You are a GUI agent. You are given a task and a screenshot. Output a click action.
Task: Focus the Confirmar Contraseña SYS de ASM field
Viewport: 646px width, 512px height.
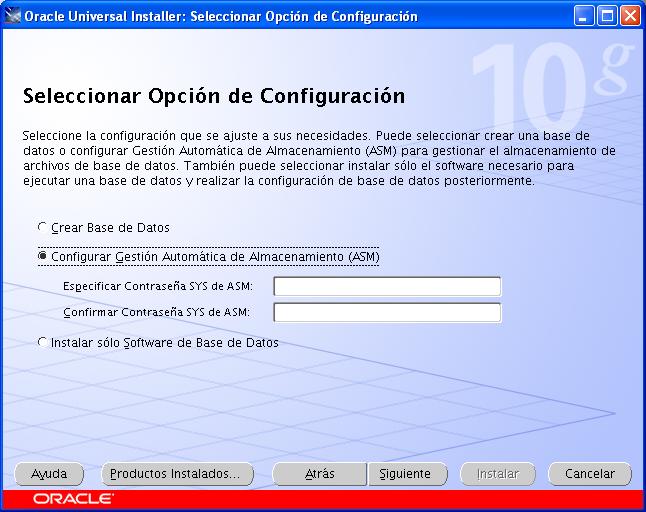click(x=387, y=312)
